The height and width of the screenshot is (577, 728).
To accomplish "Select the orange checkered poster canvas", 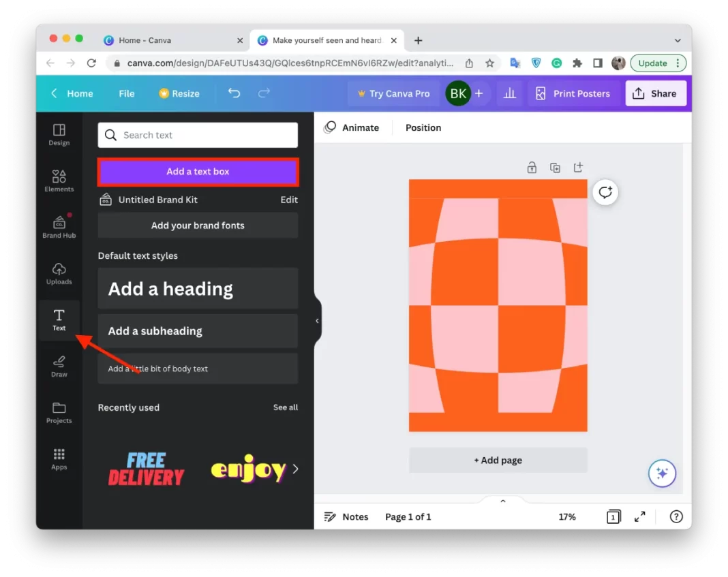I will pos(498,306).
